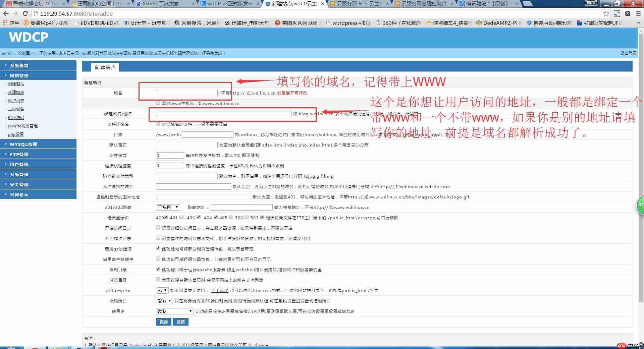Expand the MYSQL管理 sidebar section
The width and height of the screenshot is (644, 349).
[x=23, y=144]
